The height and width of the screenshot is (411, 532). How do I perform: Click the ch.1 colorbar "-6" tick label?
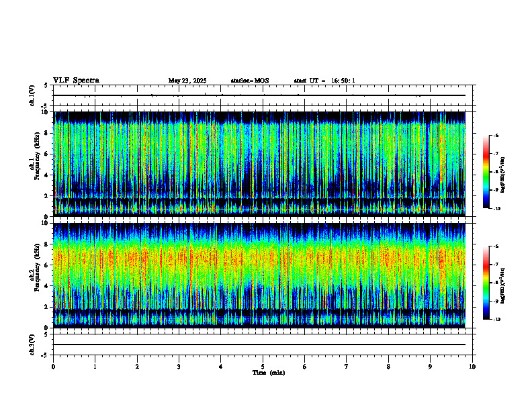coord(496,136)
